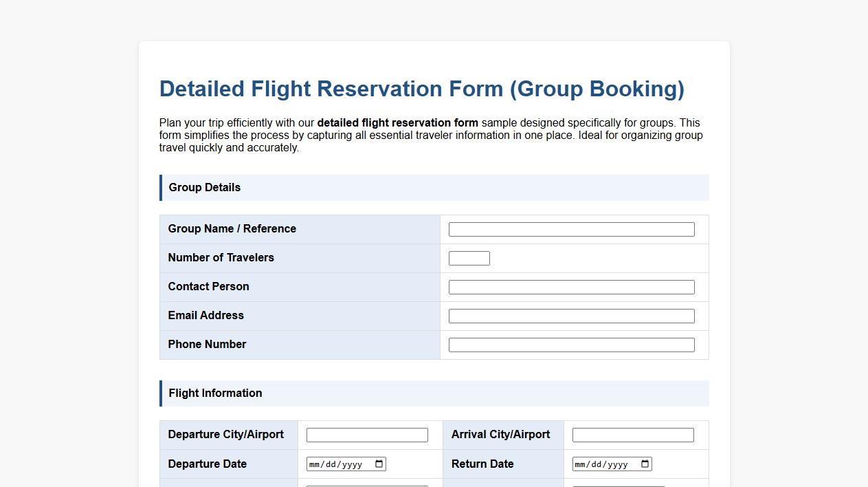Click the Group Name / Reference input field
The image size is (868, 487).
[570, 228]
